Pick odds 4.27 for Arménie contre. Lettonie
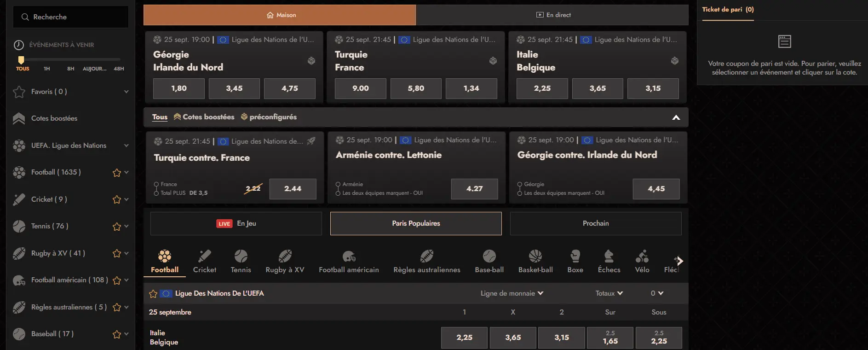Image resolution: width=868 pixels, height=350 pixels. pyautogui.click(x=475, y=189)
